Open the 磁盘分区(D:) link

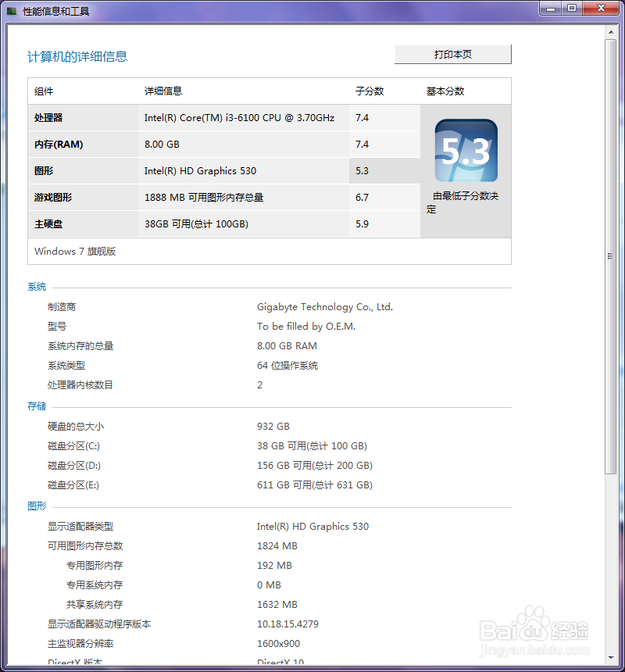click(74, 465)
